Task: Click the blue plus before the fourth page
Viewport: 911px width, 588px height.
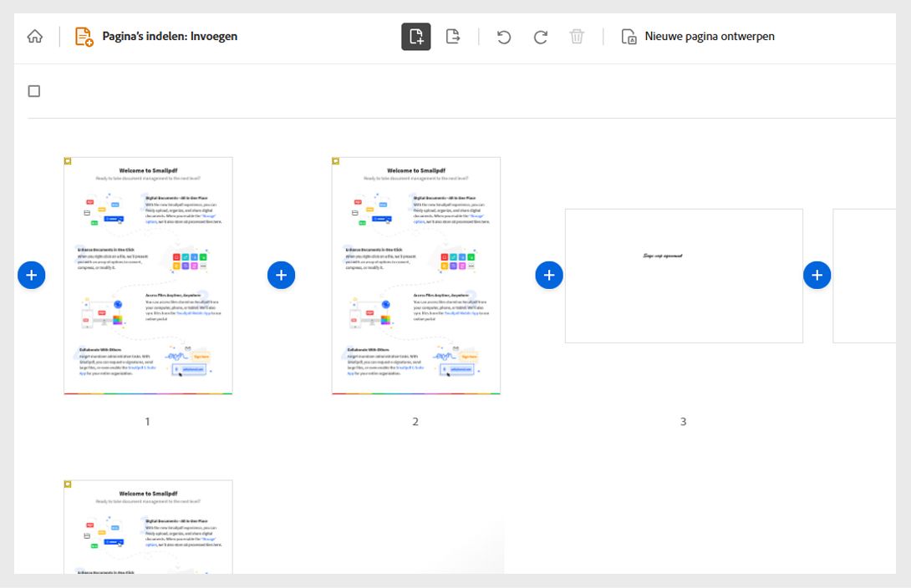Action: click(x=817, y=274)
